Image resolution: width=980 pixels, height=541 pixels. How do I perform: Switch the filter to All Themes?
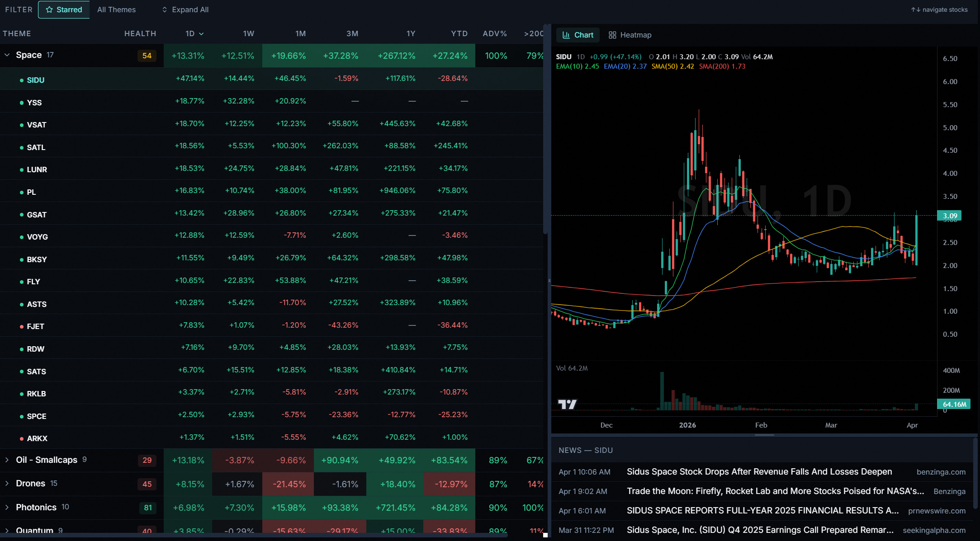point(116,9)
